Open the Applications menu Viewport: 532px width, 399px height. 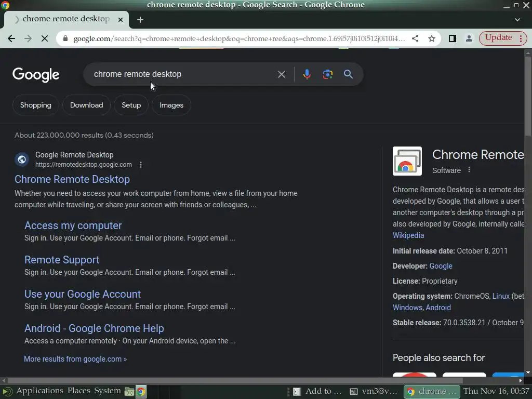[x=39, y=391]
